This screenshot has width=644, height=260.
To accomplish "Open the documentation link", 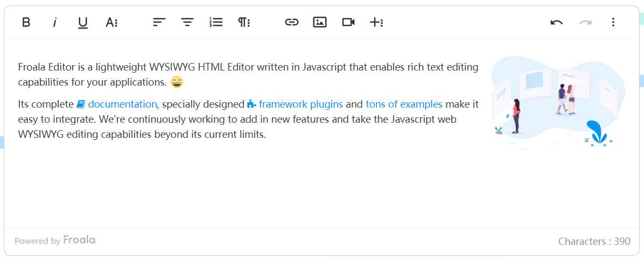I will 122,104.
